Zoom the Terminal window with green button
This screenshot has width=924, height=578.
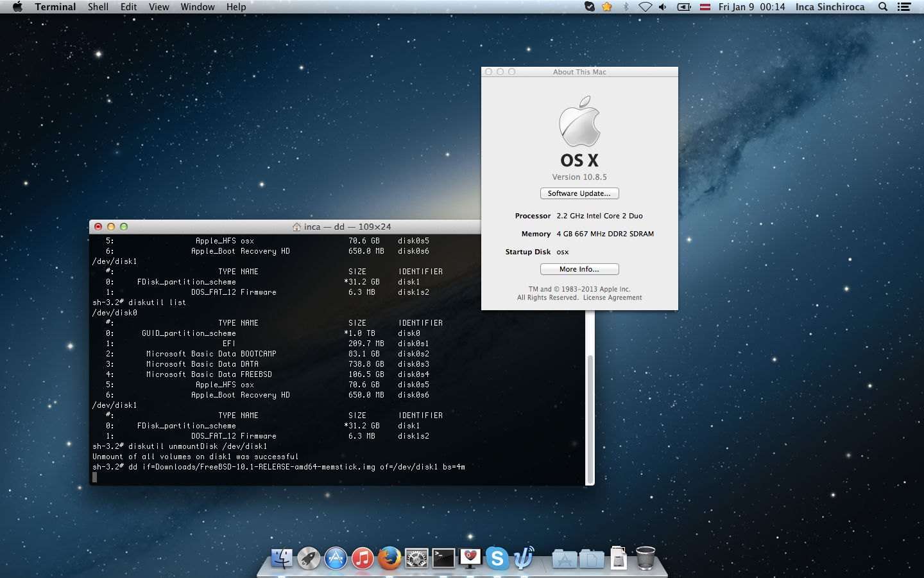pos(124,227)
